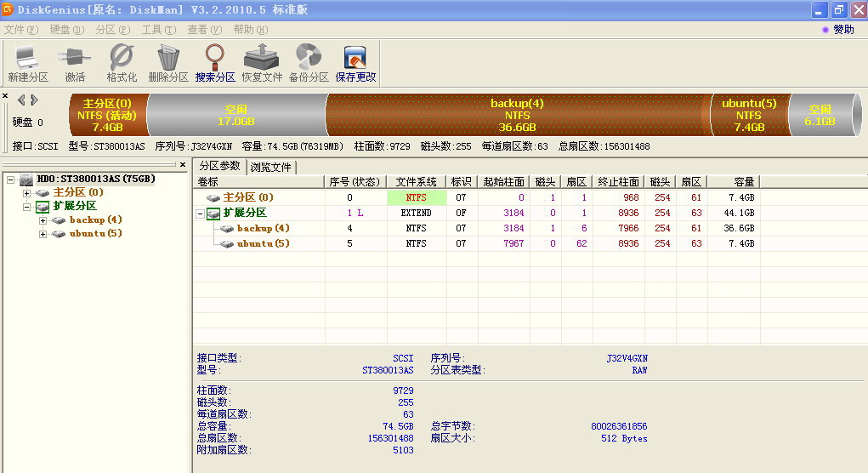The height and width of the screenshot is (473, 868).
Task: Select backup(4) segment in disk map
Action: click(x=518, y=115)
